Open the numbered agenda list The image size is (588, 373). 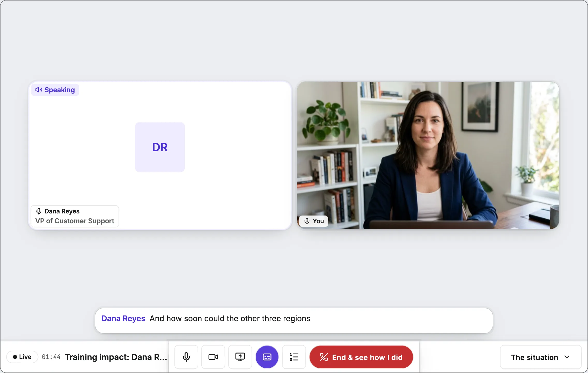(294, 357)
